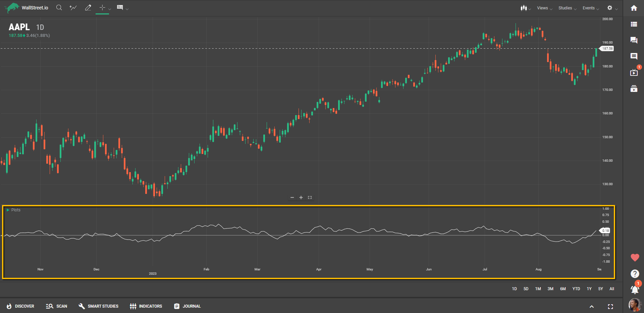This screenshot has height=313, width=644.
Task: Toggle the crosshair cursor tool
Action: (x=102, y=8)
